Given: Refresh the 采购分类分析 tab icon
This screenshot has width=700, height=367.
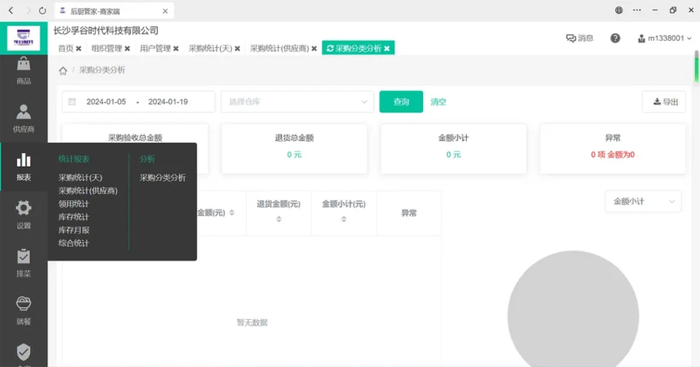Looking at the screenshot, I should click(330, 48).
